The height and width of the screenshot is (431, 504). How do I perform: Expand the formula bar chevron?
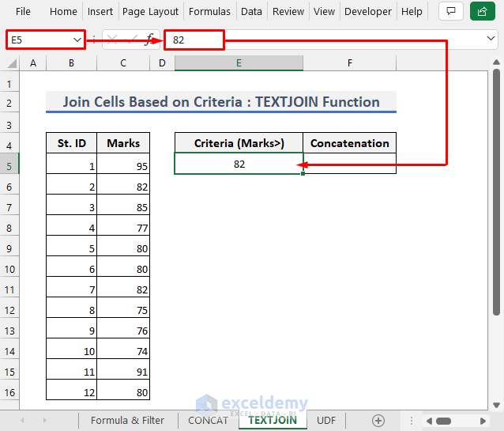tap(491, 38)
